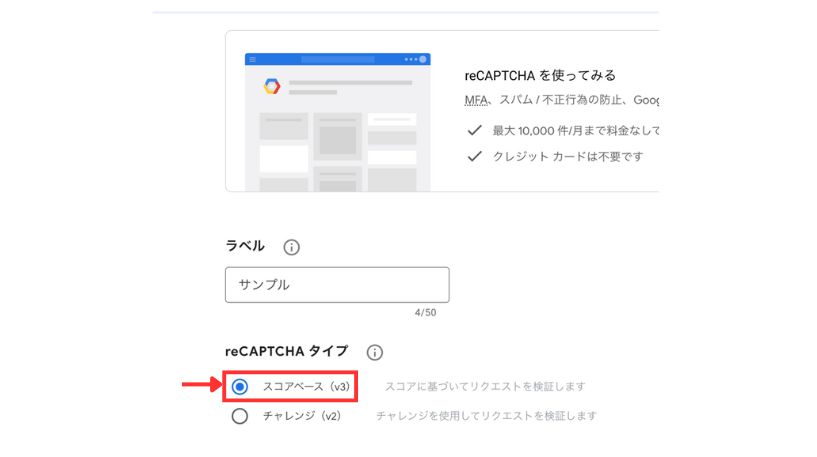817x457 pixels.
Task: Click the reCAPTCHA タイプ section heading
Action: pyautogui.click(x=286, y=351)
